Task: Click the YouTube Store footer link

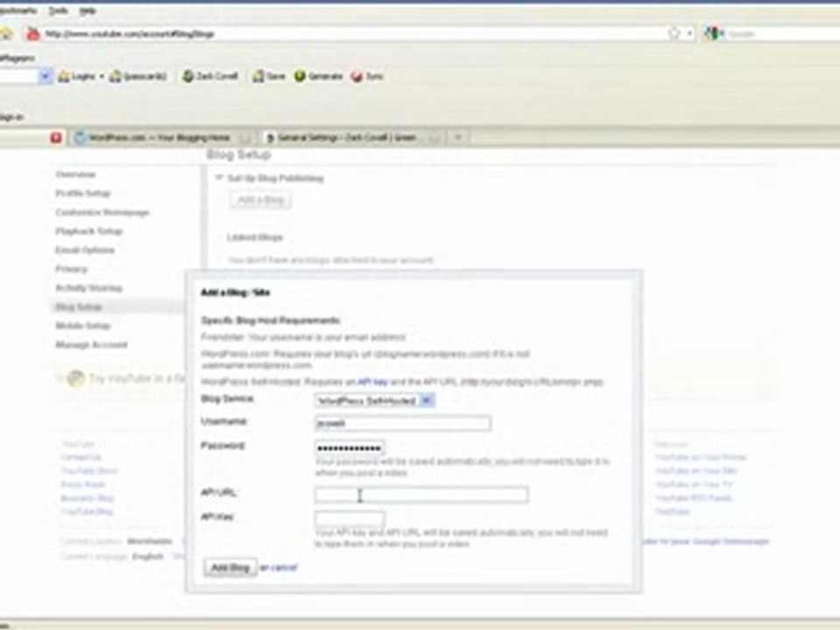Action: (89, 471)
